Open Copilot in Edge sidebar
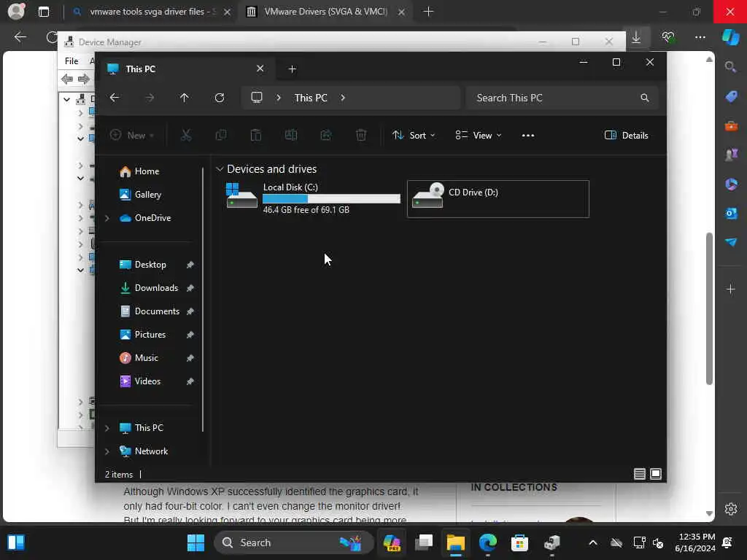 click(x=730, y=37)
